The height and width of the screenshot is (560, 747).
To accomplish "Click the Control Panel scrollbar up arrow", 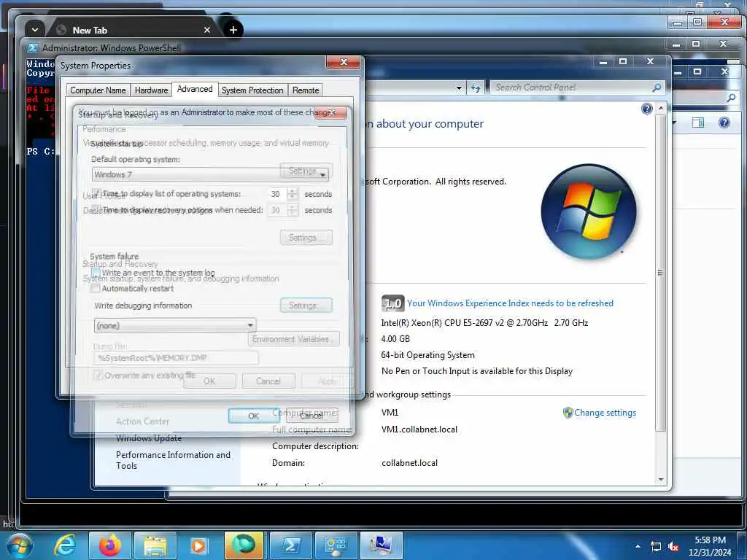I will pos(661,109).
